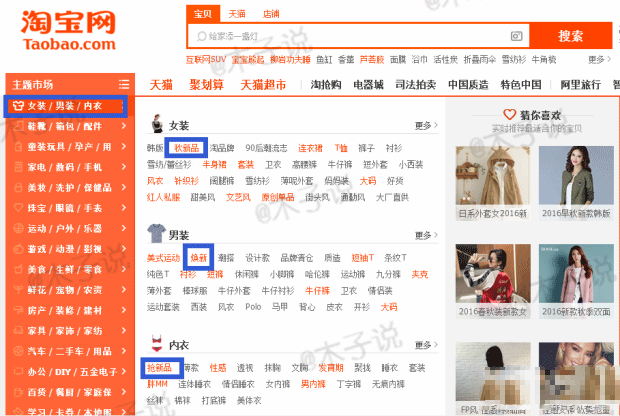Expand 运动/户外/乐器 category arrow
The width and height of the screenshot is (620, 416).
click(x=124, y=228)
